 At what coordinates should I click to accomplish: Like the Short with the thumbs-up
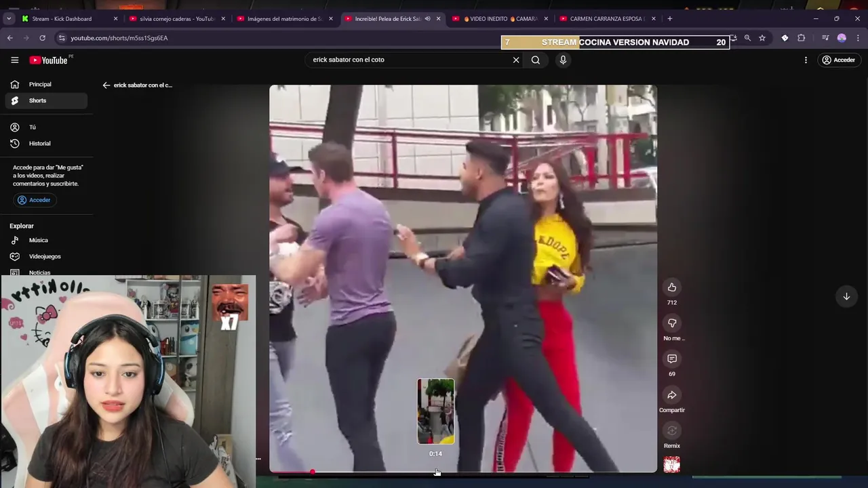pos(672,287)
